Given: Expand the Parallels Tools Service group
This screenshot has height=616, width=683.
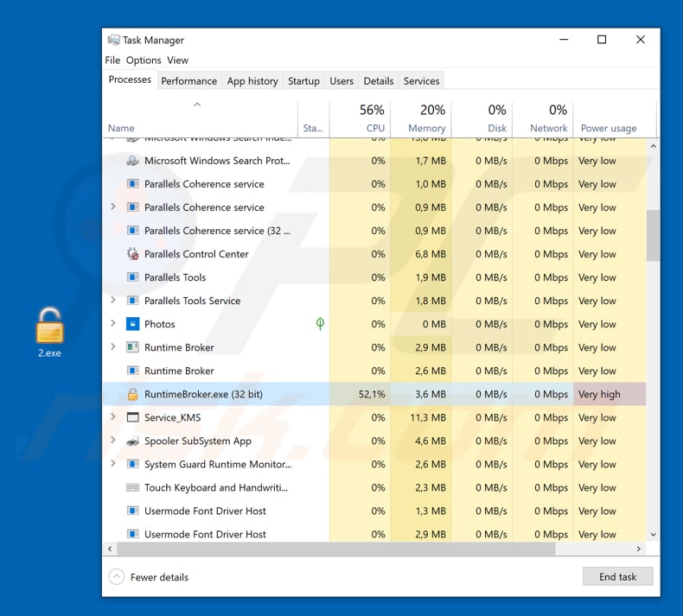Looking at the screenshot, I should point(113,300).
